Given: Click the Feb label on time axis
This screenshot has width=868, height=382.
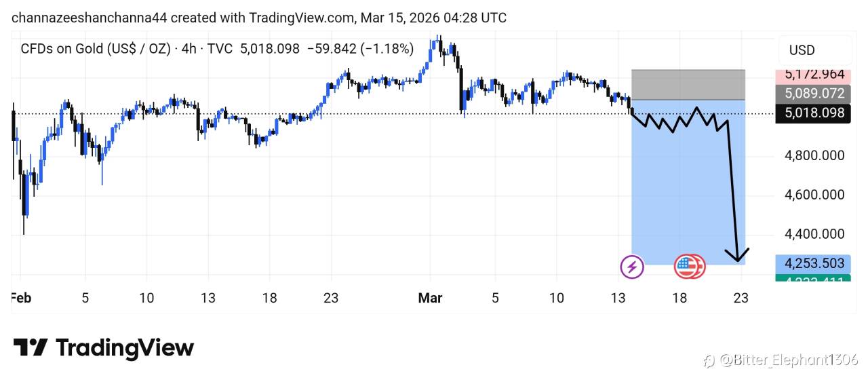Looking at the screenshot, I should point(20,298).
